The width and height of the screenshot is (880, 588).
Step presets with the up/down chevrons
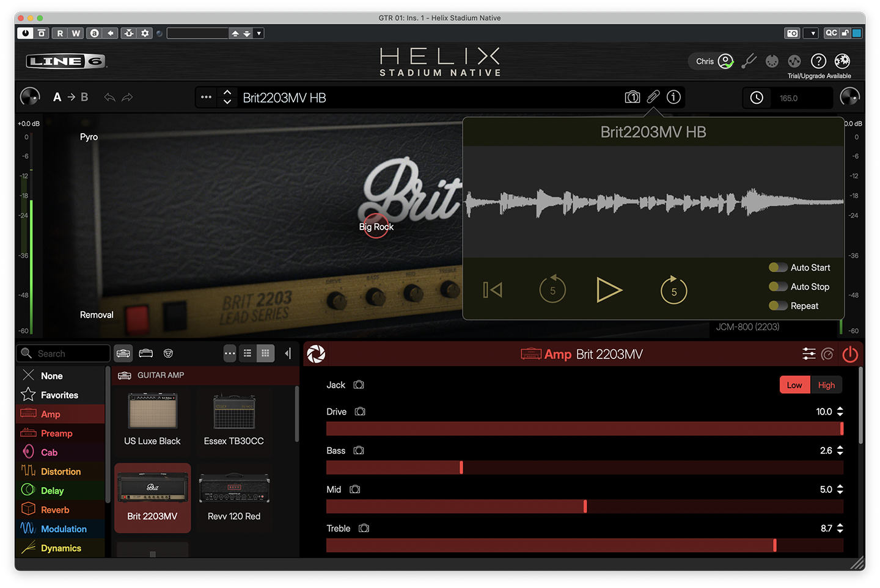[x=227, y=97]
